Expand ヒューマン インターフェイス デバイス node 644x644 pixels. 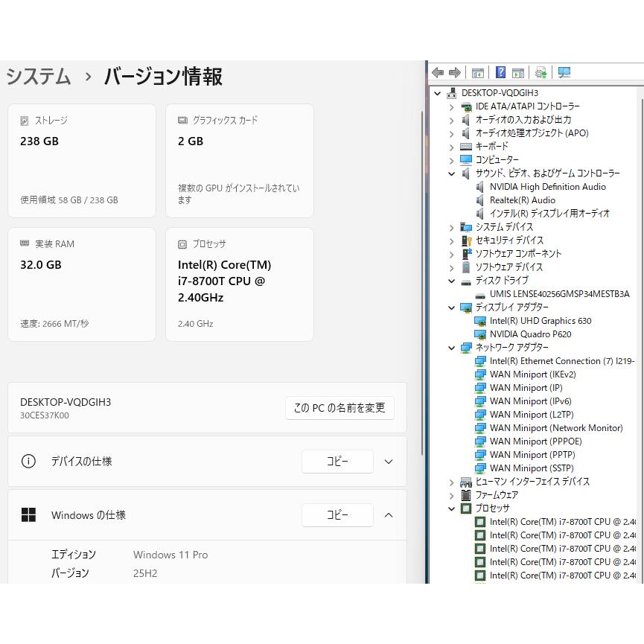[452, 482]
